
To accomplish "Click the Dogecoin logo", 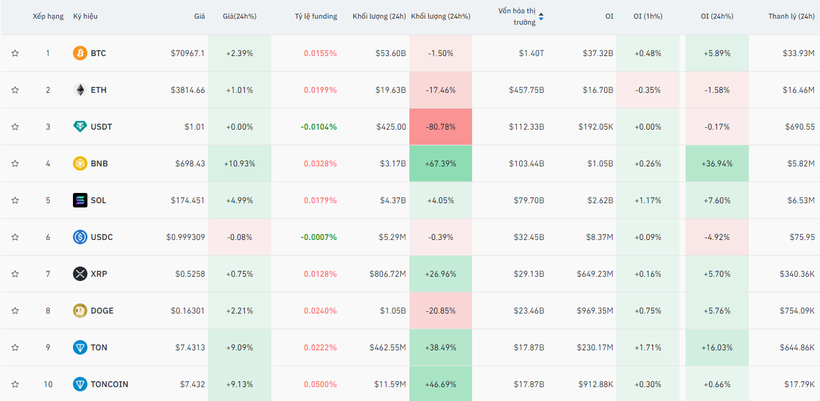I will 80,311.
